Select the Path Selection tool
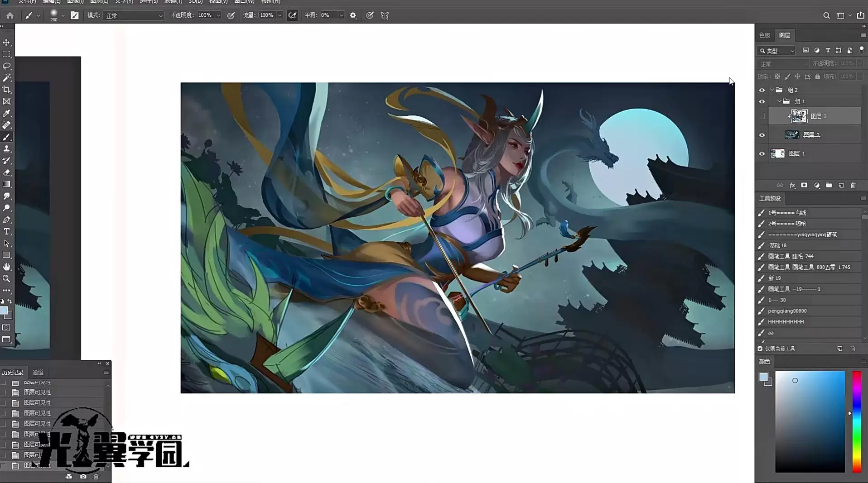 point(6,243)
